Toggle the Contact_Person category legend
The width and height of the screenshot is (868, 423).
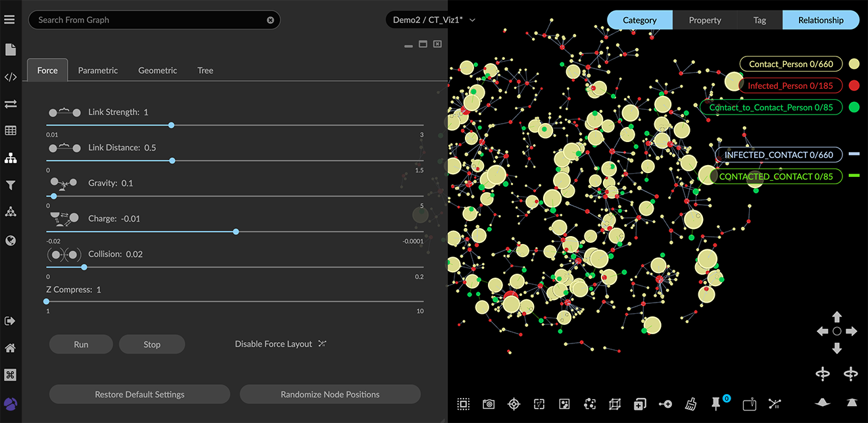point(790,64)
